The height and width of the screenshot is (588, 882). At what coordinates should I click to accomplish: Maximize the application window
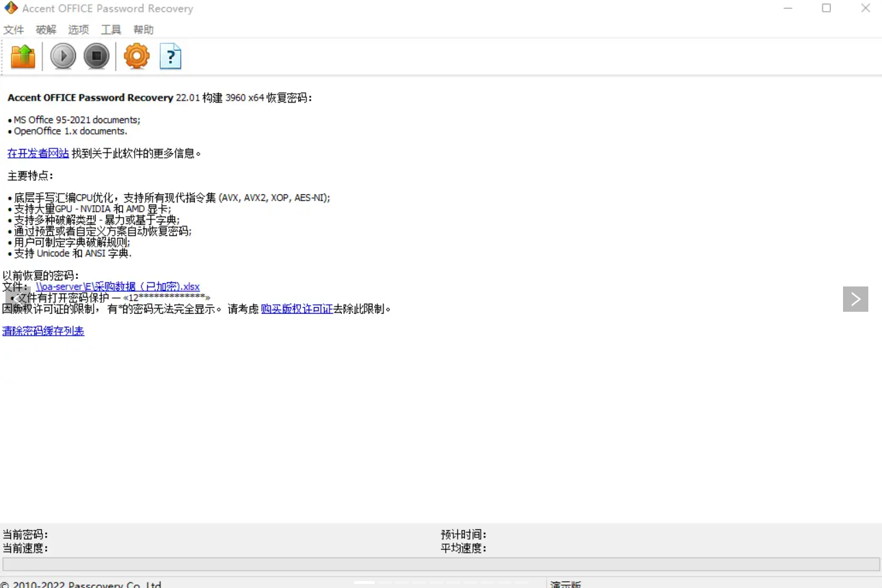[x=827, y=8]
